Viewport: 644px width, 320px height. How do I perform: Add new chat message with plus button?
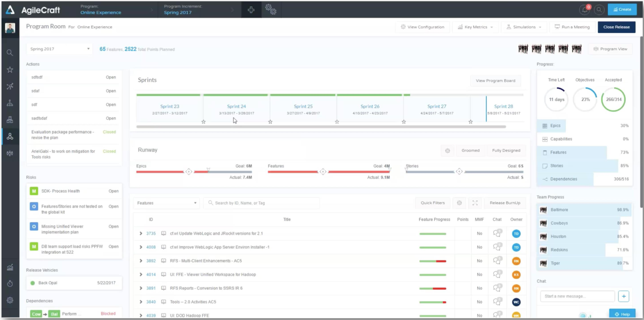(x=623, y=296)
